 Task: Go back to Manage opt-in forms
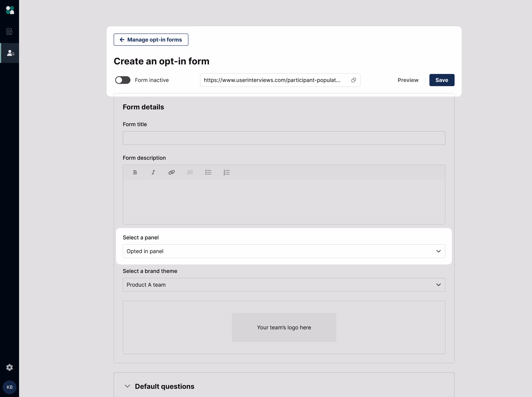pyautogui.click(x=151, y=40)
